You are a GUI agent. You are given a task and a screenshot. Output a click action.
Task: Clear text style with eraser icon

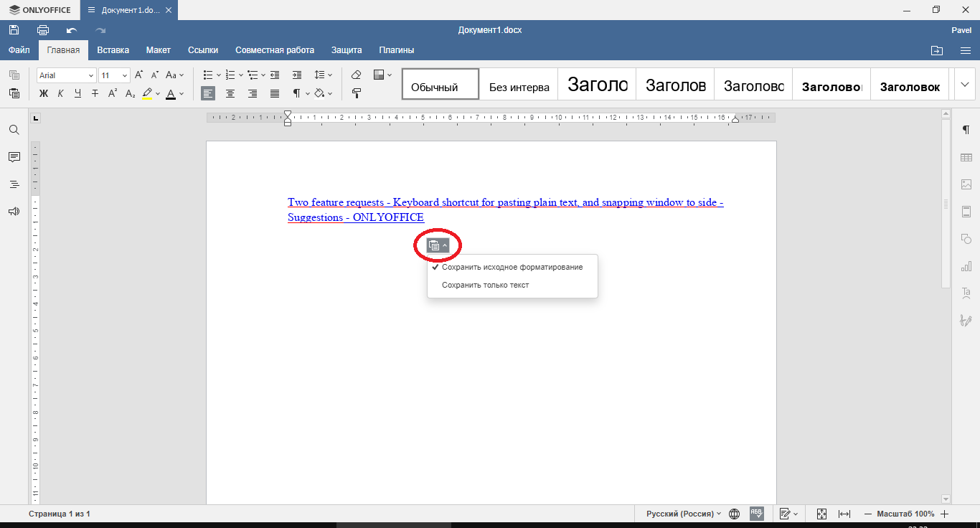[357, 75]
